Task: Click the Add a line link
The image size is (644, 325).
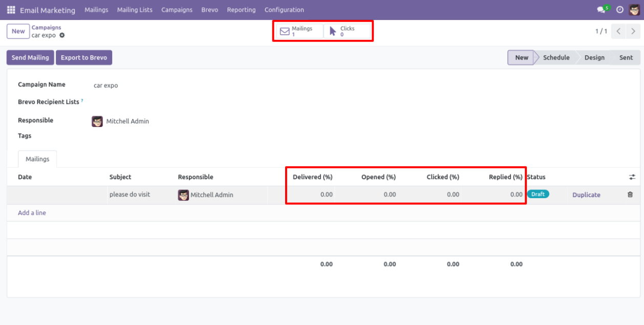Action: pyautogui.click(x=32, y=213)
